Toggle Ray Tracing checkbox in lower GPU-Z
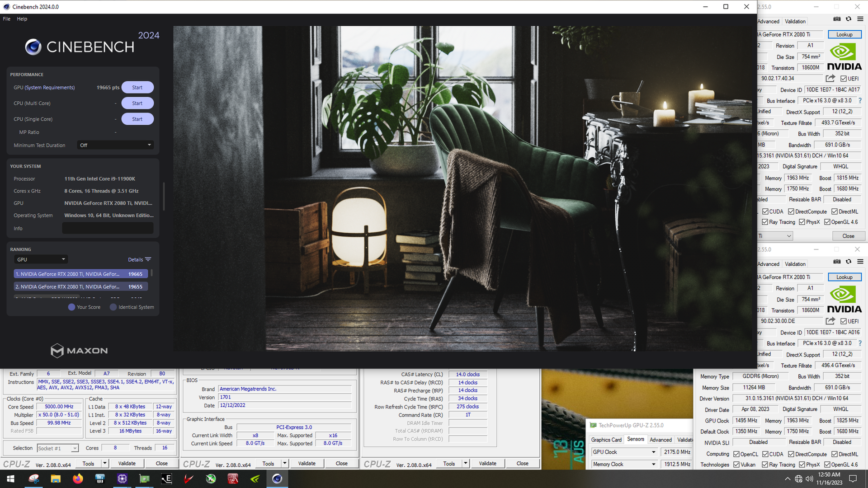 [765, 465]
